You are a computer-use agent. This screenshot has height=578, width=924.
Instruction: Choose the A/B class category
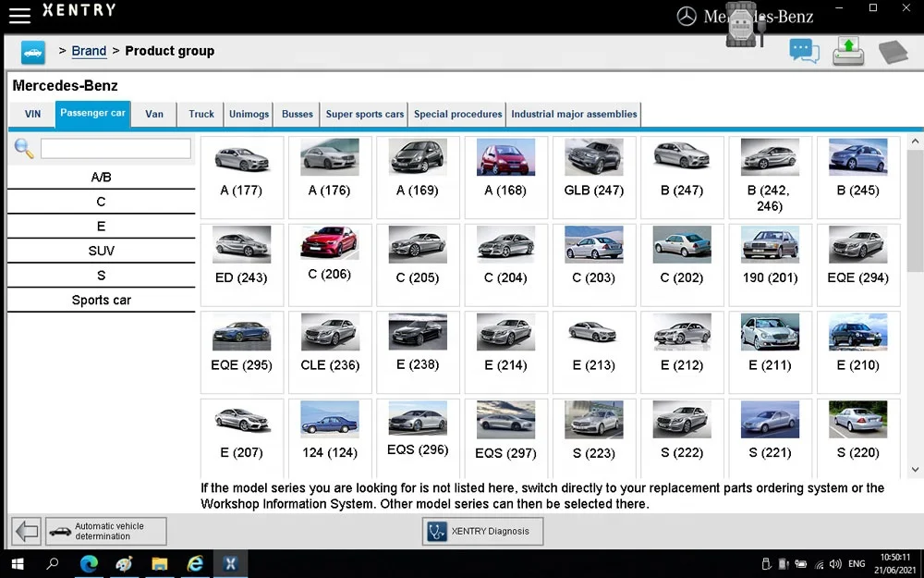[101, 177]
